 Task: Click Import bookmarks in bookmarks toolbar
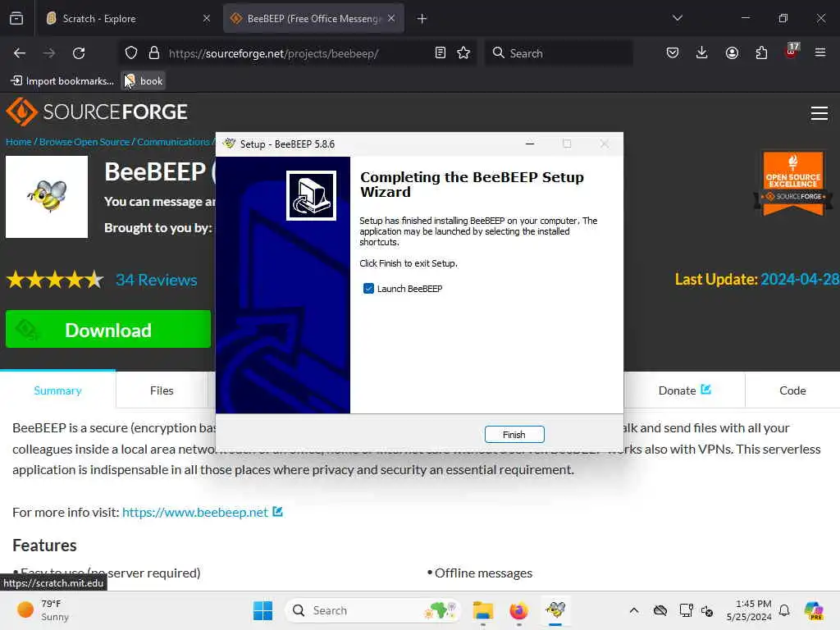pos(62,81)
